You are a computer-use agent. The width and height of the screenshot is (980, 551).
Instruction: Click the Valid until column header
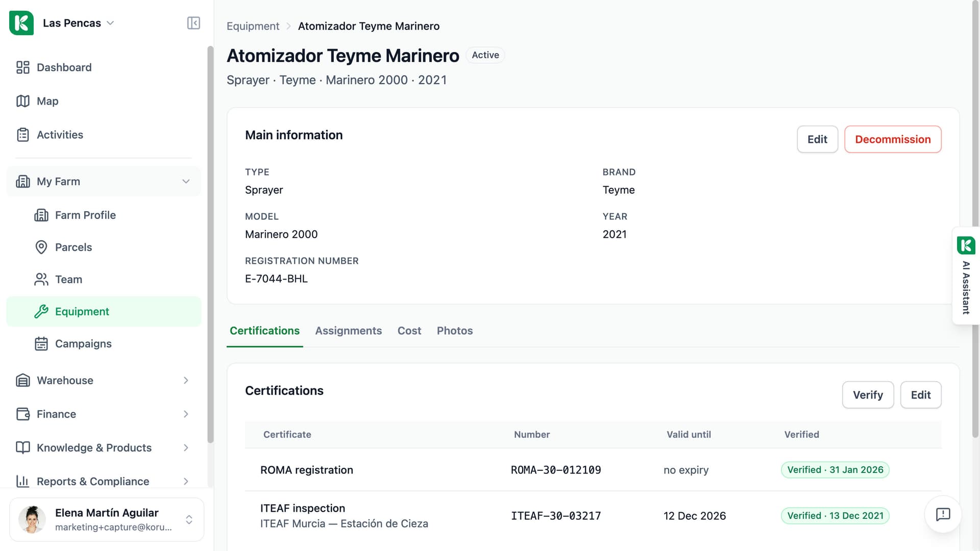[689, 435]
